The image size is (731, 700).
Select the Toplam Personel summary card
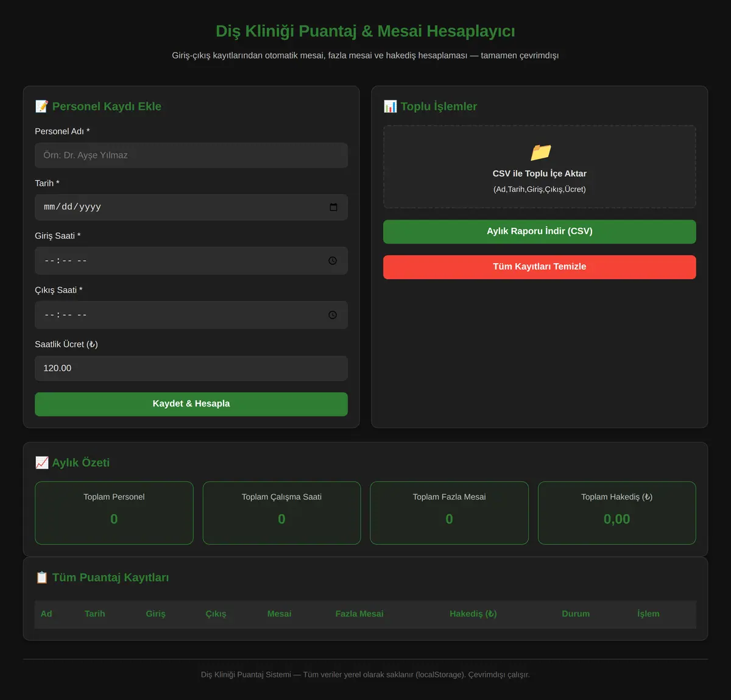coord(114,513)
